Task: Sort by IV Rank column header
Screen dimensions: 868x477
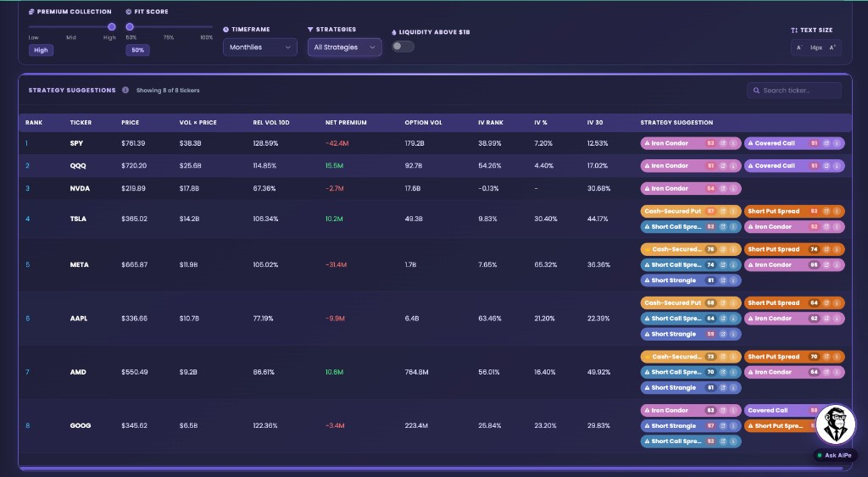Action: 491,123
